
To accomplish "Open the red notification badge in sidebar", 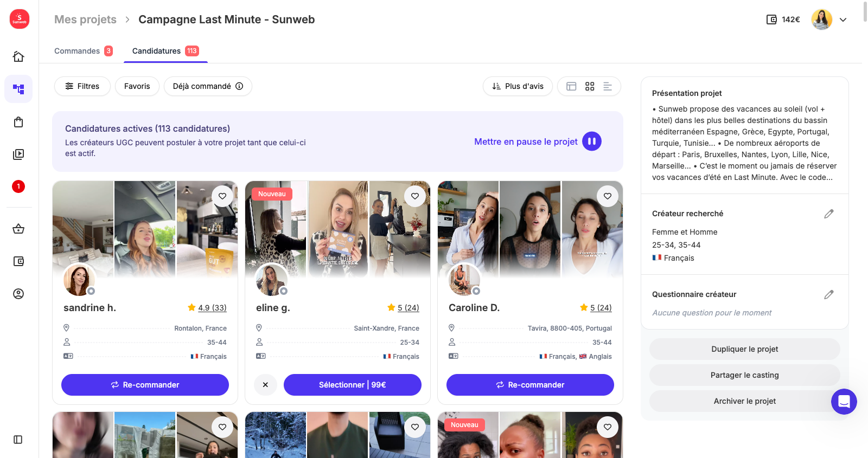I will (18, 186).
